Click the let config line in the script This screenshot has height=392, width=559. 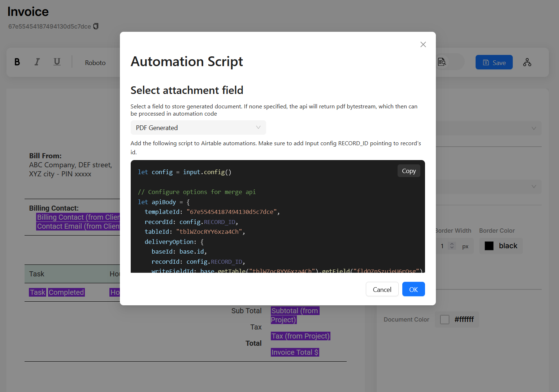click(x=185, y=172)
